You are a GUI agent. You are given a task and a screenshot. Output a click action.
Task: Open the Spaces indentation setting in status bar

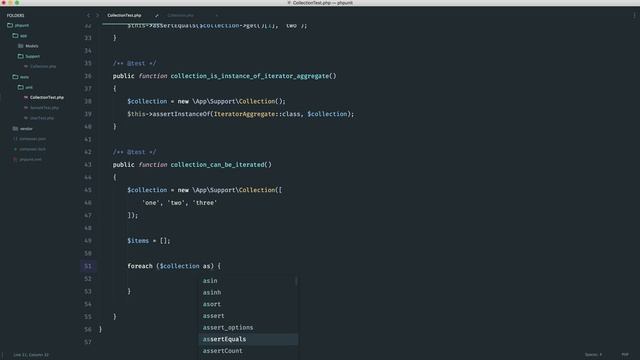(x=593, y=355)
